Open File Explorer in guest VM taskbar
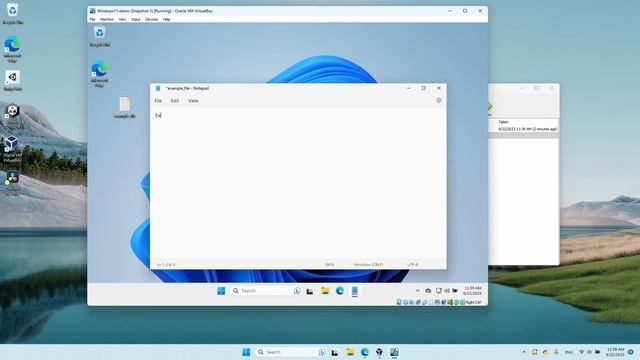 (325, 291)
